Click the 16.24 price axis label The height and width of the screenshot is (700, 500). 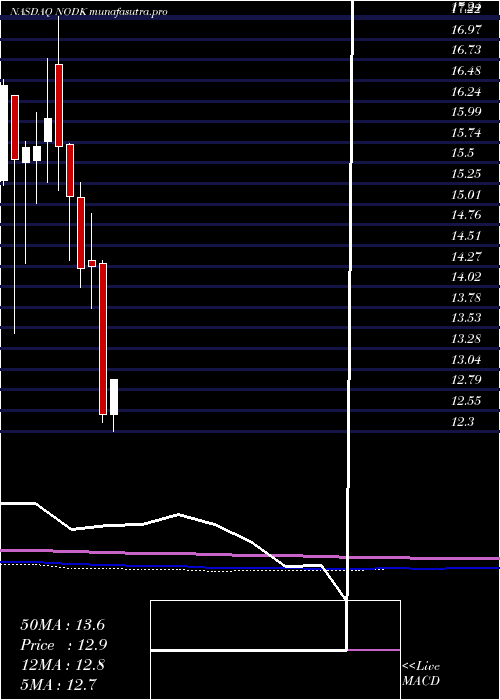pos(467,92)
